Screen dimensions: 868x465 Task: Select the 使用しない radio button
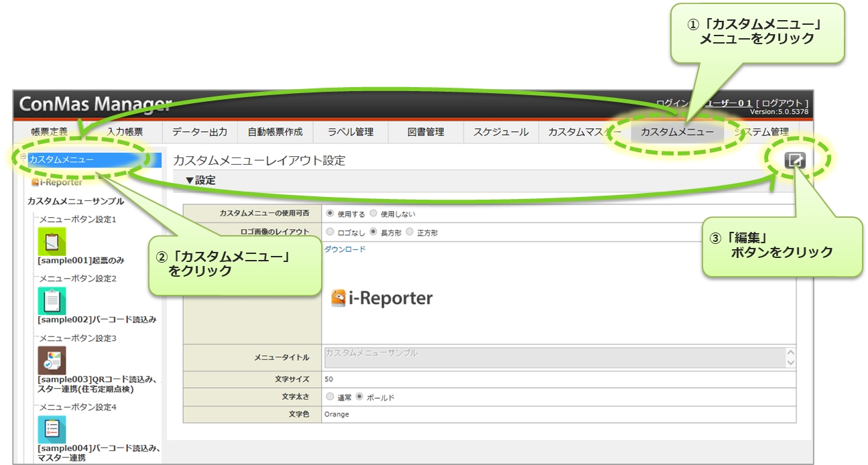click(x=373, y=213)
